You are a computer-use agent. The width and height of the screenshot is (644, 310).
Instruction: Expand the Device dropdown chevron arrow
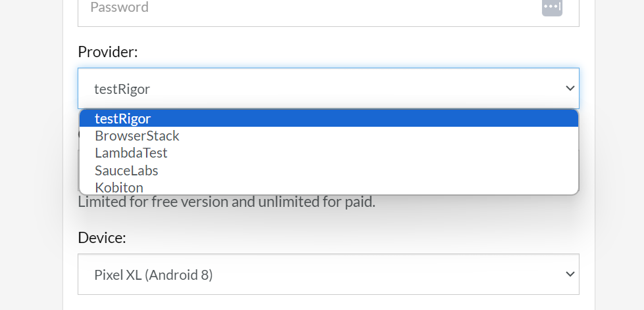point(570,275)
